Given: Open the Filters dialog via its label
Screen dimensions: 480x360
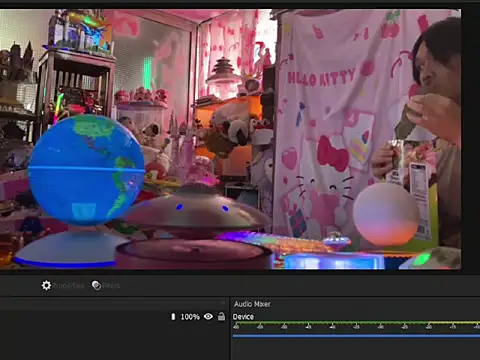Looking at the screenshot, I should [x=111, y=286].
